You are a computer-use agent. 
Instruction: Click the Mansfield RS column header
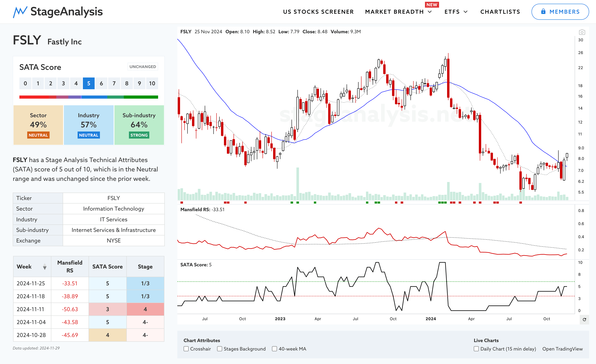(70, 266)
